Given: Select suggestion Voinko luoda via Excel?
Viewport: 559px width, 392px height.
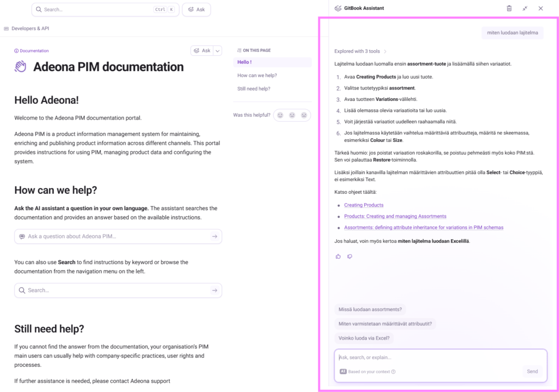Looking at the screenshot, I should pos(364,338).
